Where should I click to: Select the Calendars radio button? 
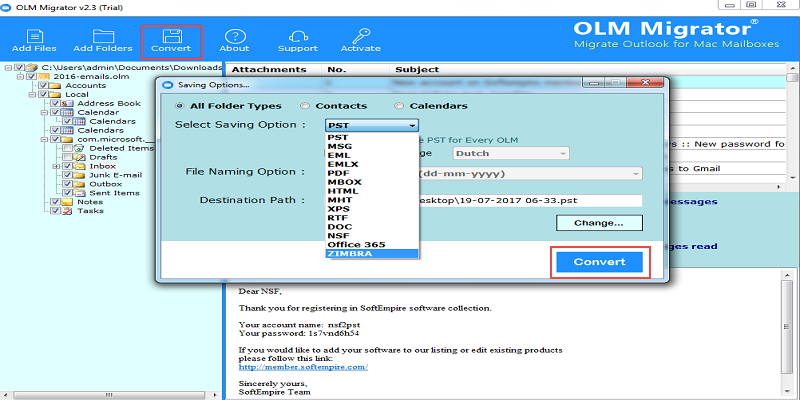398,106
